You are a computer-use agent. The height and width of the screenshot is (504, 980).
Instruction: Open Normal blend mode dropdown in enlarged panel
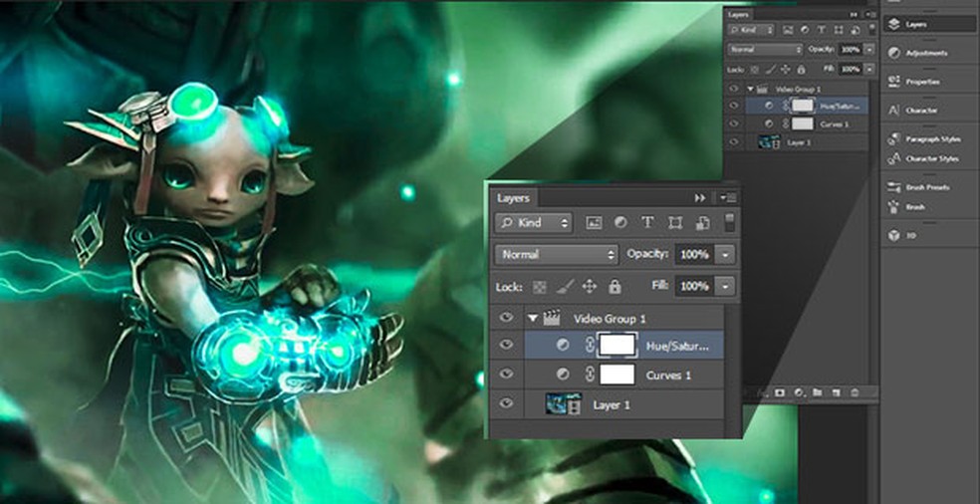point(557,255)
